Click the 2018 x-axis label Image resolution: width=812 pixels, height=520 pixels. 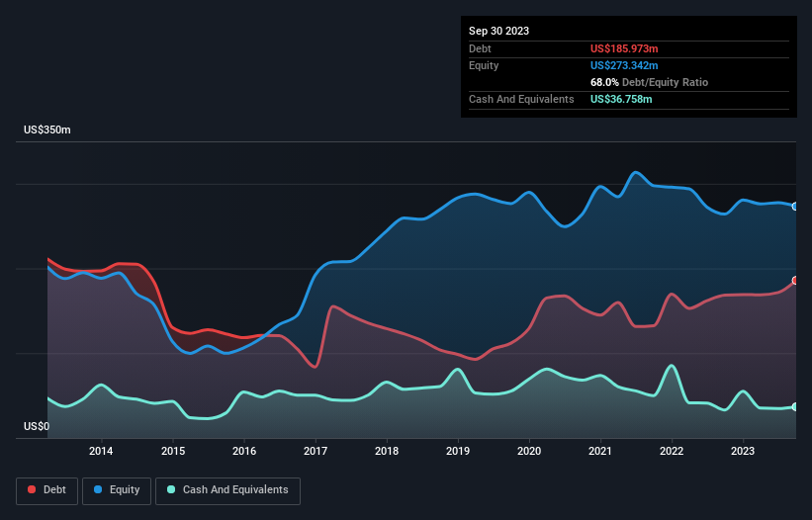(387, 451)
